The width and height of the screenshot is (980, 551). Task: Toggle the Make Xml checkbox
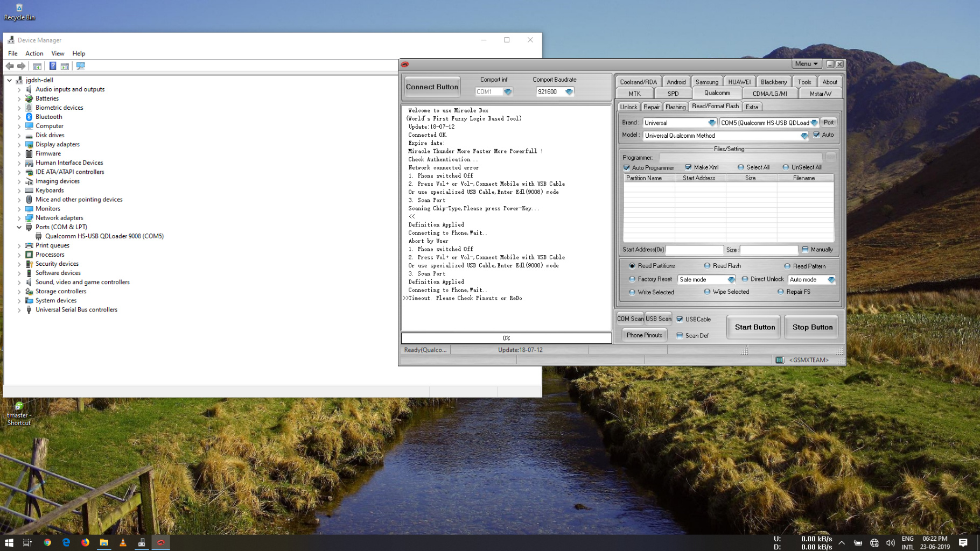pyautogui.click(x=688, y=167)
